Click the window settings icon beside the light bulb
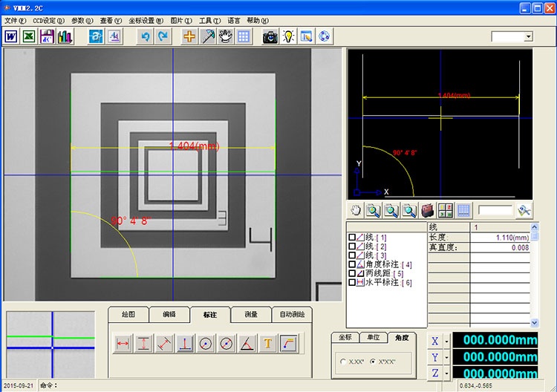The image size is (557, 392). (x=306, y=36)
